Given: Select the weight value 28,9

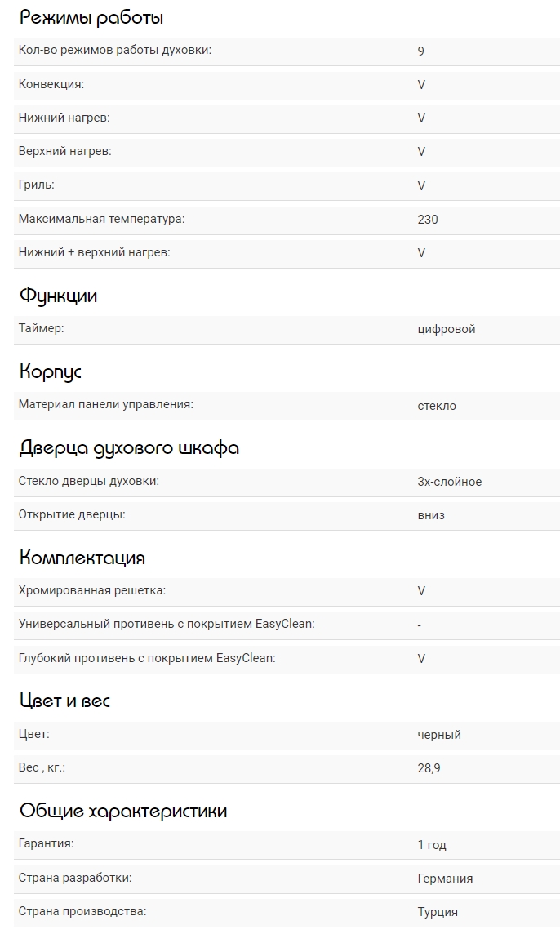Looking at the screenshot, I should [429, 768].
